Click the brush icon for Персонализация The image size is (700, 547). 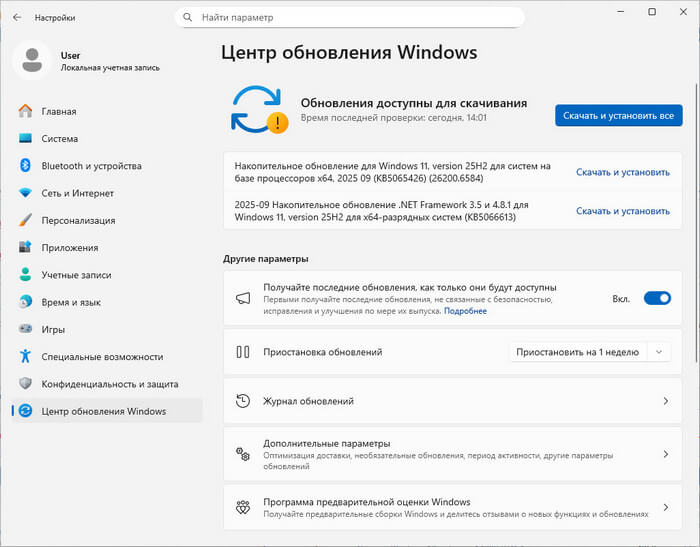click(25, 220)
